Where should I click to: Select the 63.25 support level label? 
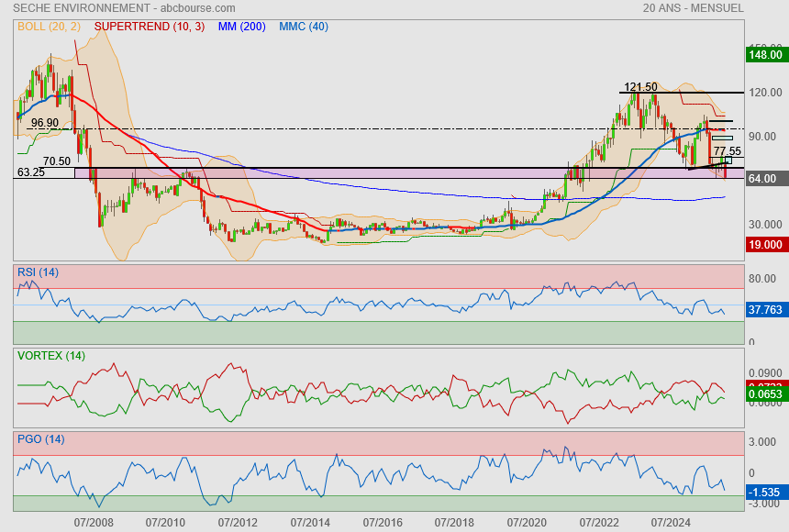pyautogui.click(x=31, y=172)
